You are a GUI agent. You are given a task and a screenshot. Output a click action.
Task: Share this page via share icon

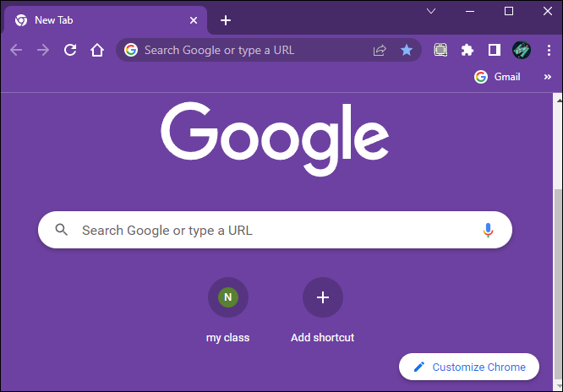[380, 50]
